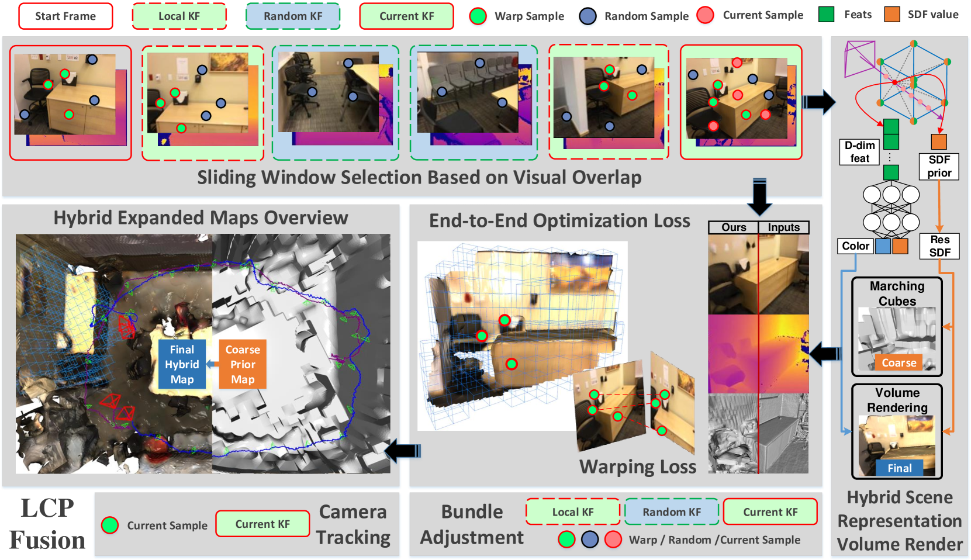Click the End-to-End Optimization Loss heading
The image size is (971, 560).
(559, 220)
